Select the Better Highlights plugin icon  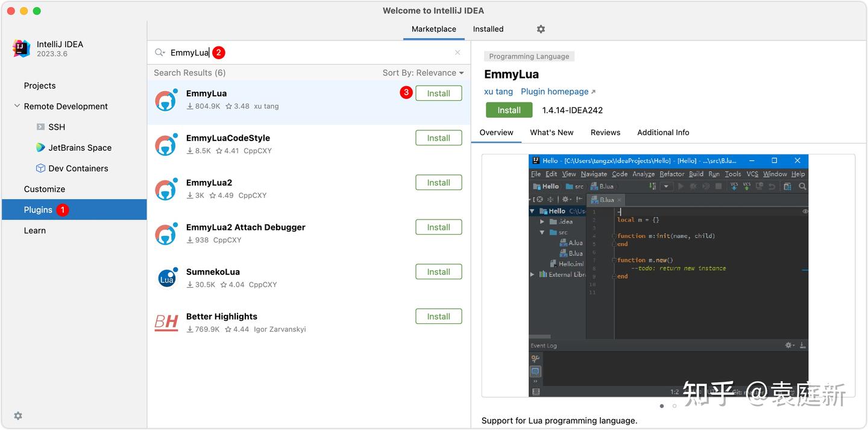pos(166,323)
